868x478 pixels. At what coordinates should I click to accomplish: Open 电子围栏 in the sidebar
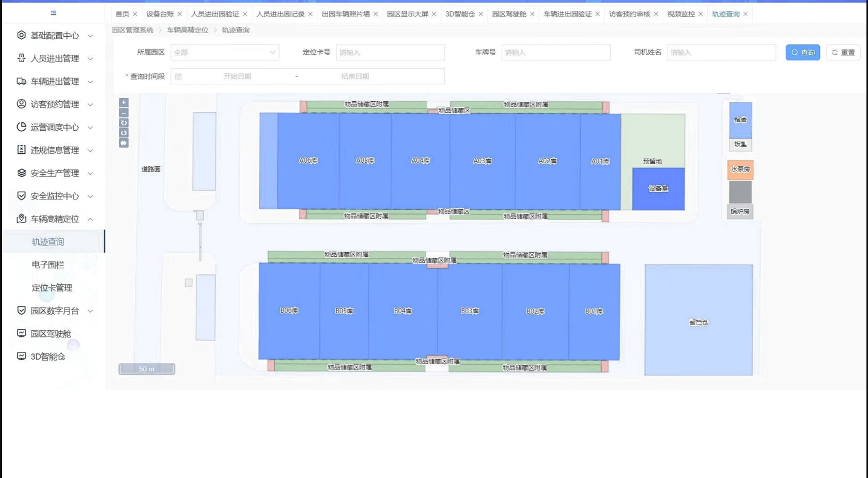coord(48,265)
